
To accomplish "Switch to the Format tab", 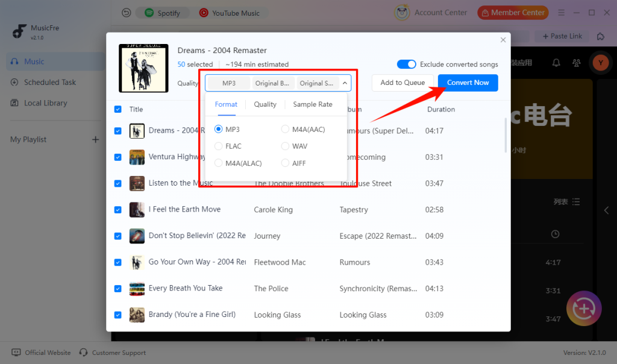I will [226, 104].
